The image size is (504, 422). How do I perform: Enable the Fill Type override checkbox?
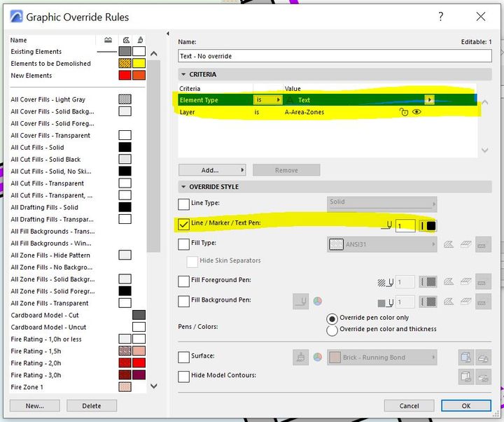183,244
